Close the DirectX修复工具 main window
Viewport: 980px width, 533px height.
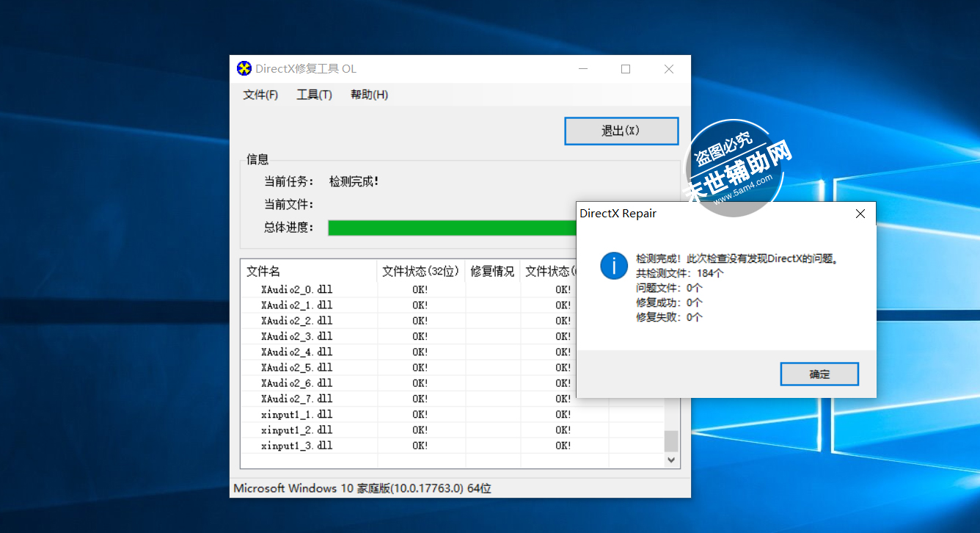pyautogui.click(x=669, y=69)
